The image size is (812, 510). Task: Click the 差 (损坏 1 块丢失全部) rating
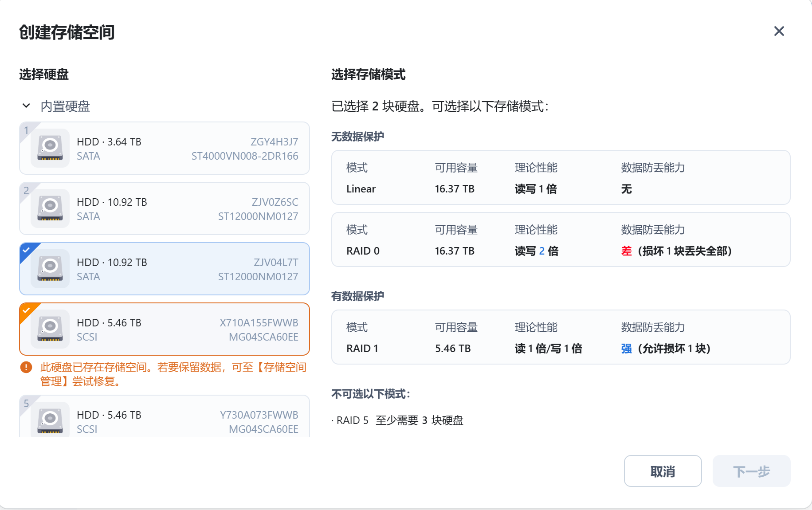[676, 251]
